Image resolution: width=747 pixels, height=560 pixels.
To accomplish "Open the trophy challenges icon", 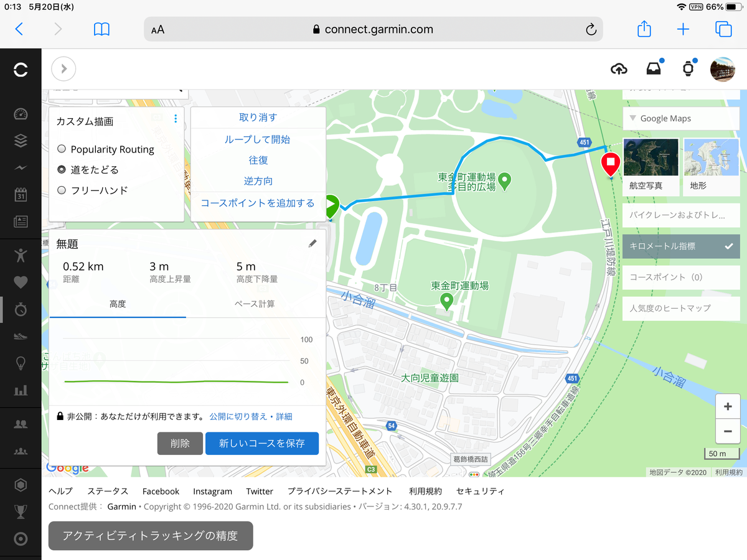I will pos(21,511).
